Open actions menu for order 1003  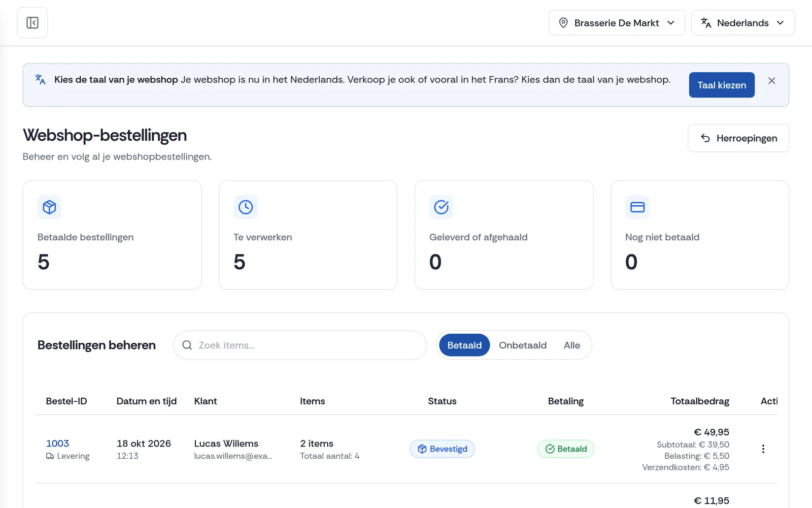click(763, 449)
